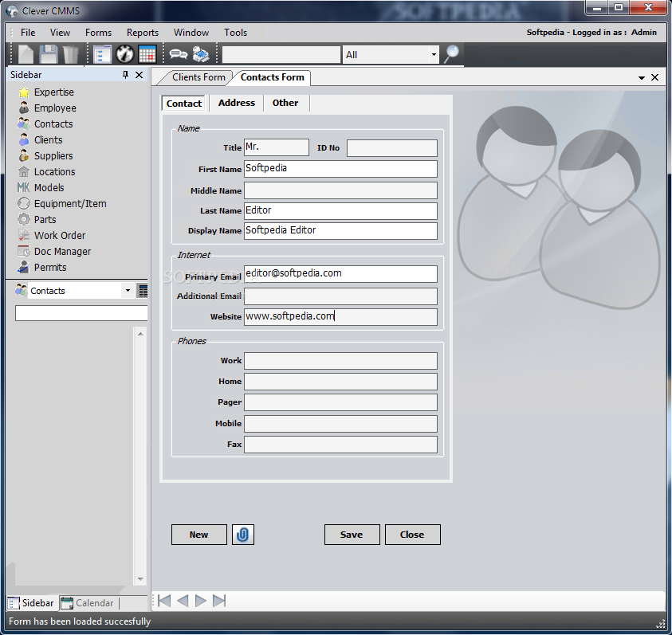The height and width of the screenshot is (635, 672).
Task: Open Models in the sidebar
Action: 49,187
